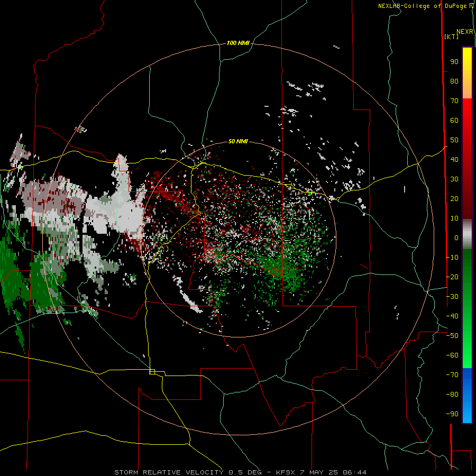Click the [KT] units label
Screen dimensions: 476x476
[451, 36]
